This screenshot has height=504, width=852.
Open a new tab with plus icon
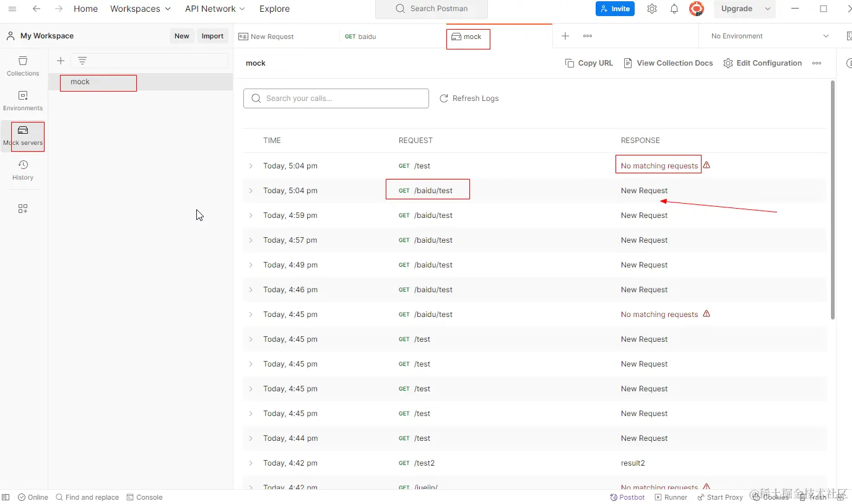[565, 36]
